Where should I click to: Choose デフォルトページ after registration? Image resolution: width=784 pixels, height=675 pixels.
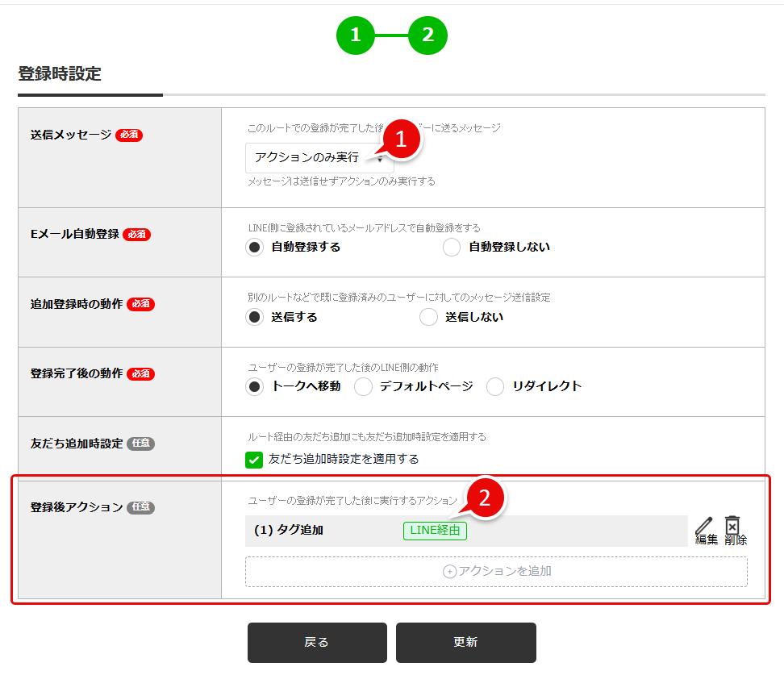click(364, 387)
